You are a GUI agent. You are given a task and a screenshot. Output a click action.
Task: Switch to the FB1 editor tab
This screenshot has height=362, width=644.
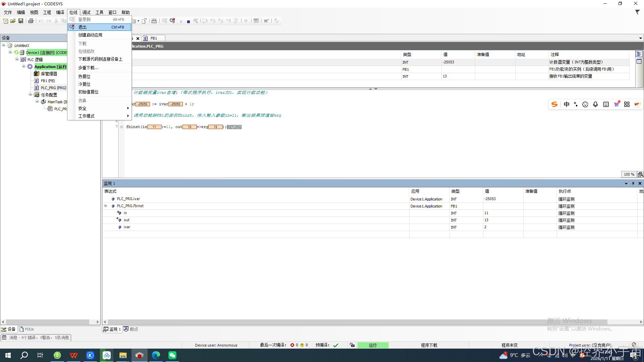[153, 38]
